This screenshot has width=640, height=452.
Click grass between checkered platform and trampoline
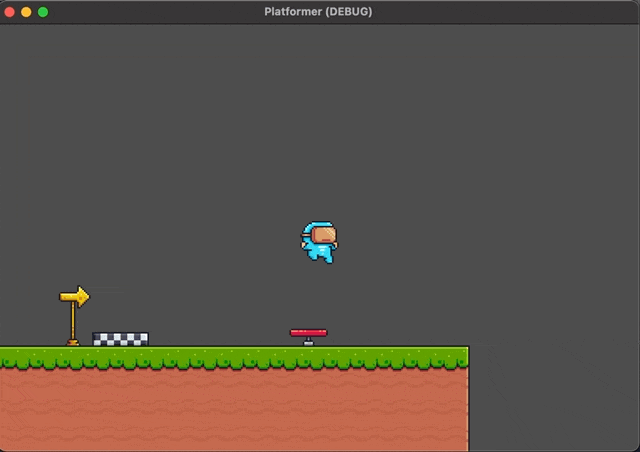(x=220, y=356)
